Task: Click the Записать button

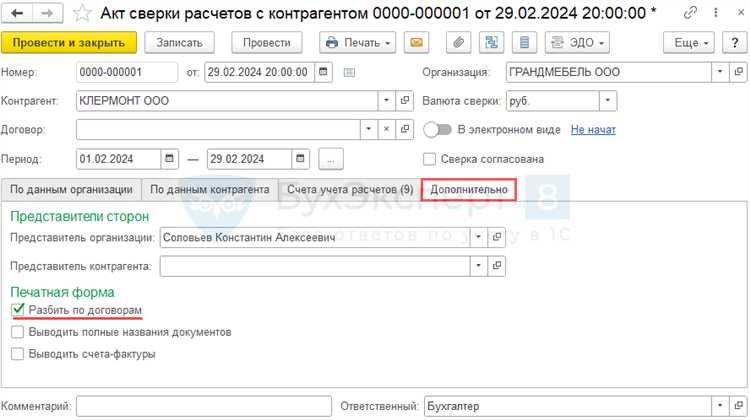Action: tap(179, 43)
